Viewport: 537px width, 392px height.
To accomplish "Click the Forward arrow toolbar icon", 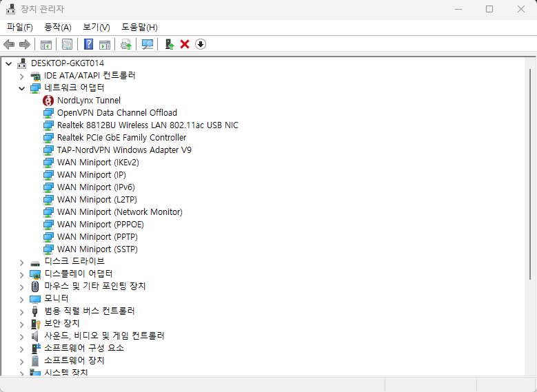I will (24, 44).
